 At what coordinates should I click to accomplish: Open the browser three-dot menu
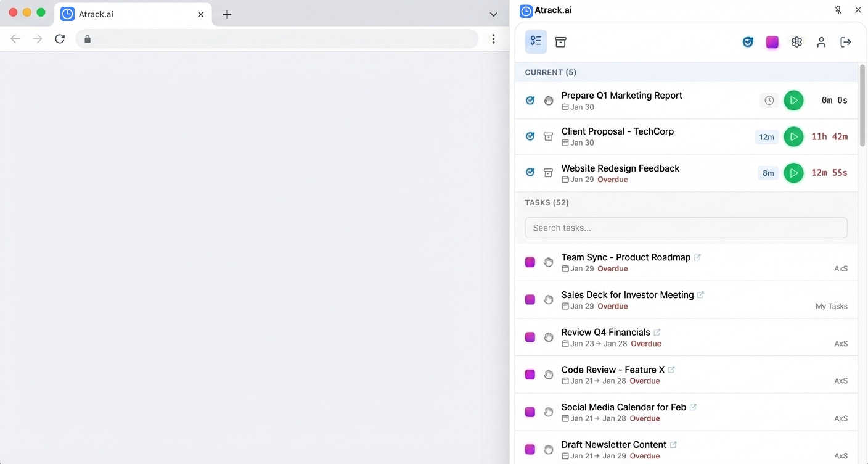tap(493, 39)
